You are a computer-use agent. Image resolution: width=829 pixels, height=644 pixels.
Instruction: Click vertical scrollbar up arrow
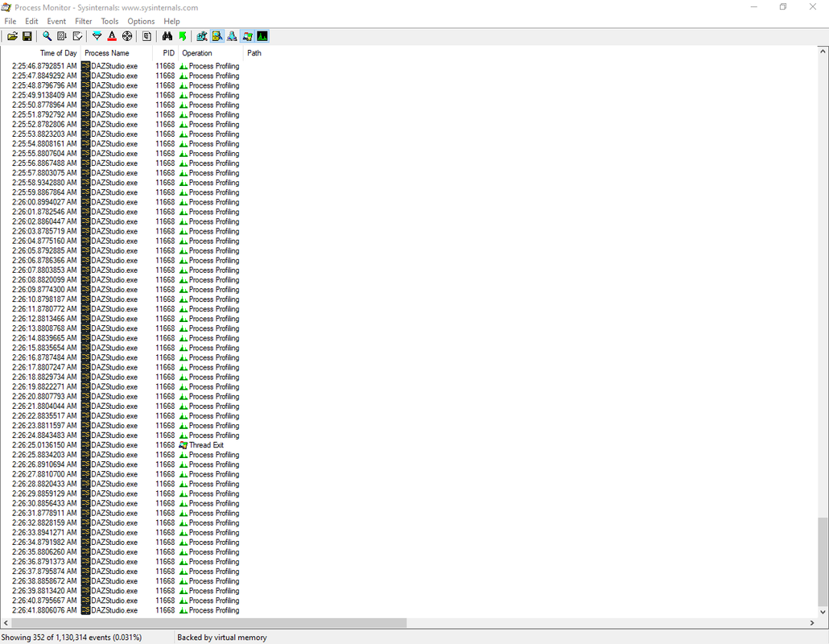(x=823, y=52)
